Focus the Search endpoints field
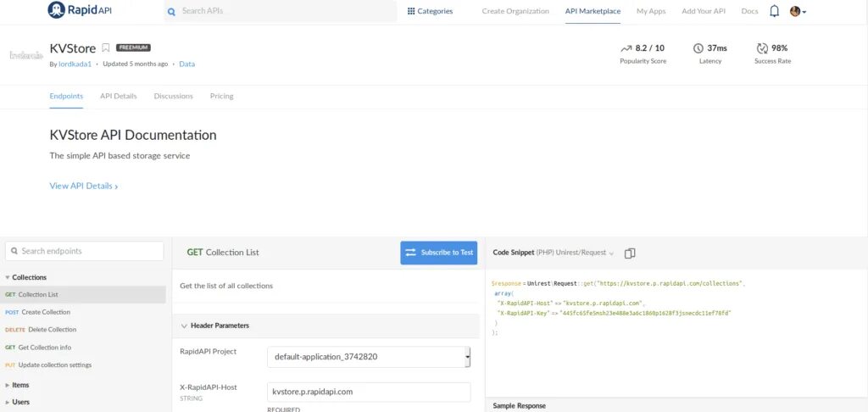This screenshot has height=412, width=868. click(x=85, y=251)
